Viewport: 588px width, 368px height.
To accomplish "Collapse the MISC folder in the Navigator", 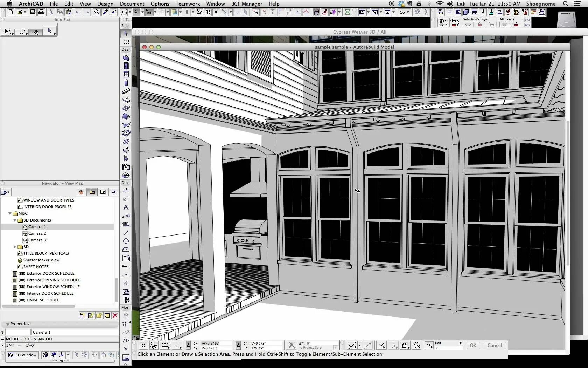I will pyautogui.click(x=10, y=213).
